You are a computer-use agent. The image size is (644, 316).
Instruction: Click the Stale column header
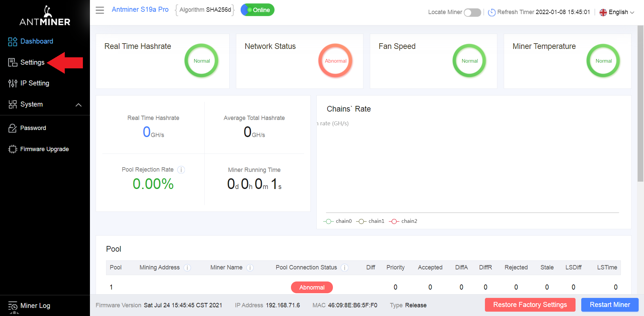(x=547, y=267)
